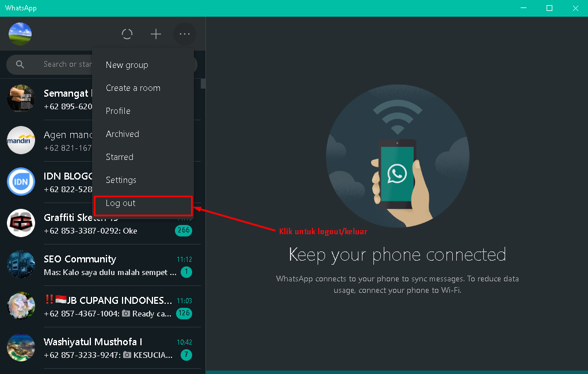Viewport: 588px width, 374px height.
Task: Open Washiyatul Musthofa chat avatar
Action: (21, 348)
